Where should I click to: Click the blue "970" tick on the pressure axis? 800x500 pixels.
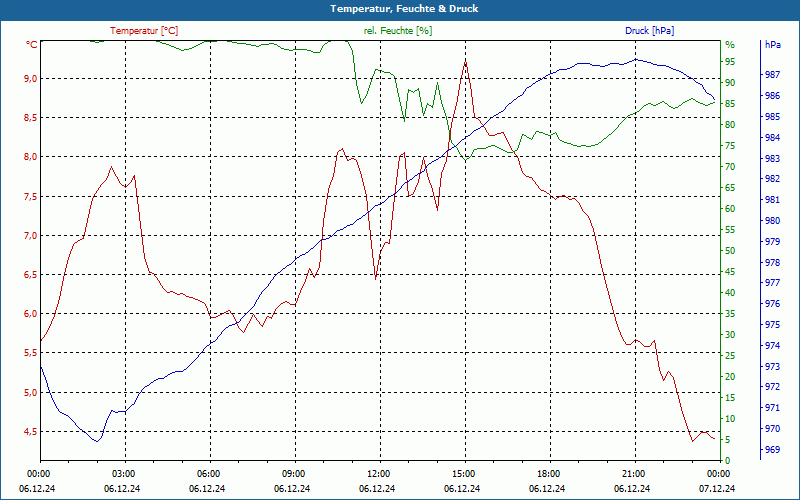(772, 429)
